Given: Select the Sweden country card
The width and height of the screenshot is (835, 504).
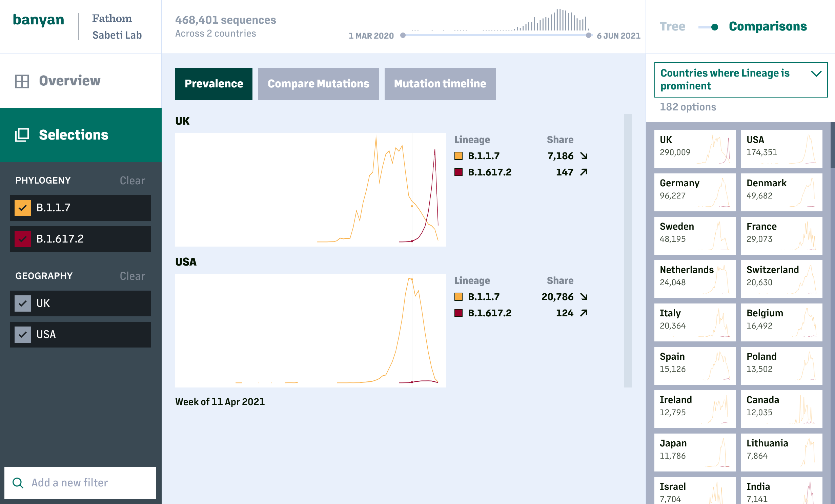Looking at the screenshot, I should (695, 235).
